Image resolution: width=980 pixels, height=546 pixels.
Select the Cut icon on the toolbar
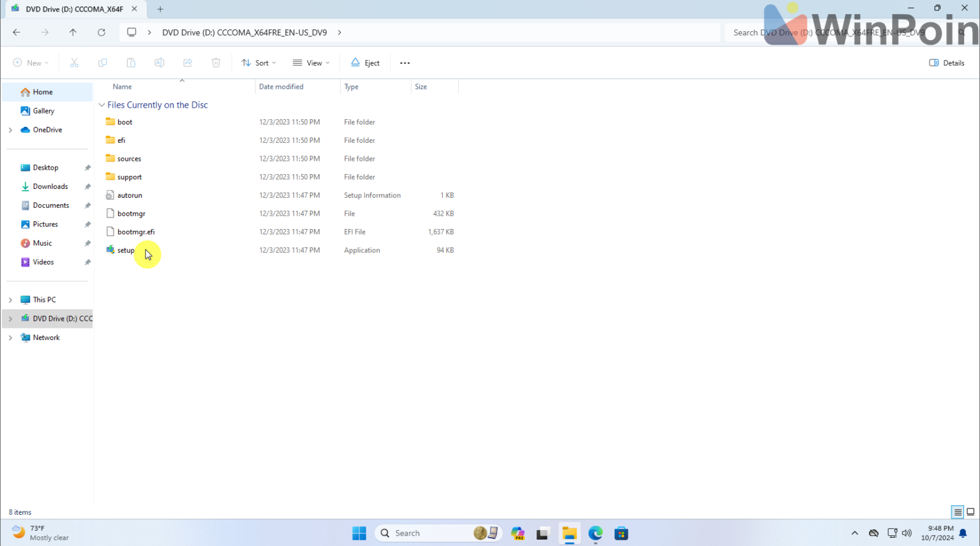74,63
